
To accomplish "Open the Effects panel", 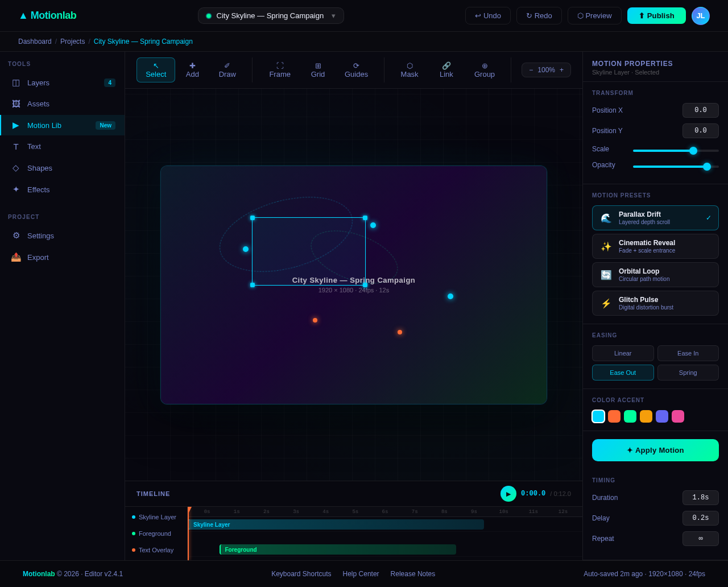I will click(39, 189).
